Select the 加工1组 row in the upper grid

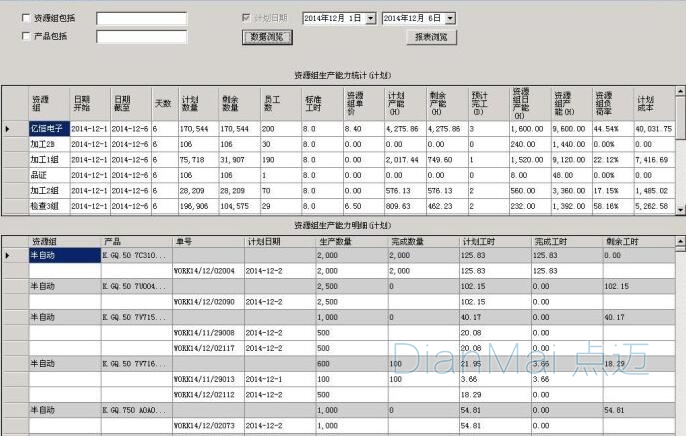click(47, 159)
